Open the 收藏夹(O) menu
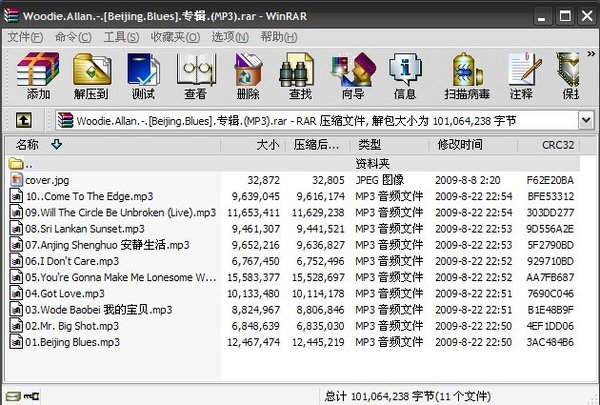The image size is (600, 405). 175,37
